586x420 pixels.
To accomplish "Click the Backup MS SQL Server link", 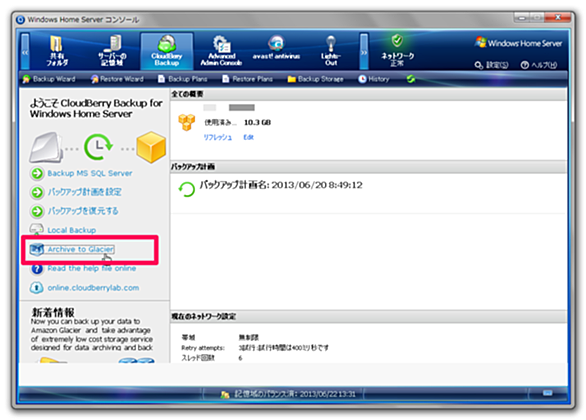I will pyautogui.click(x=90, y=173).
